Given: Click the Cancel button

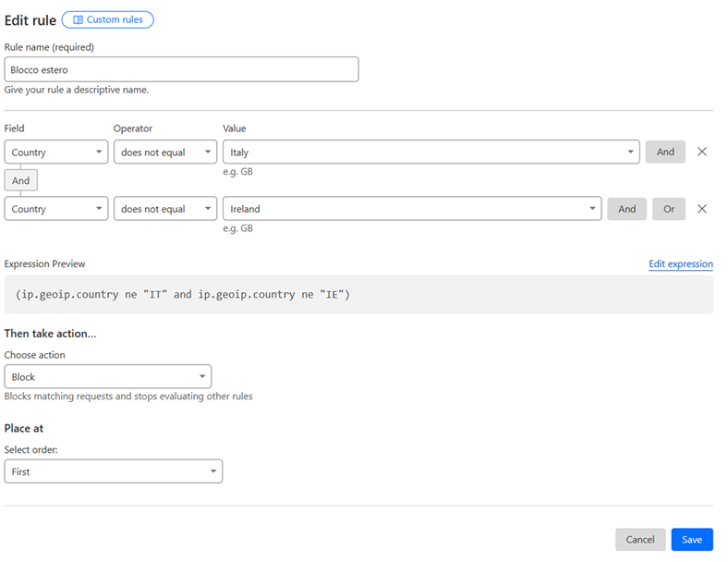Looking at the screenshot, I should pyautogui.click(x=640, y=539).
